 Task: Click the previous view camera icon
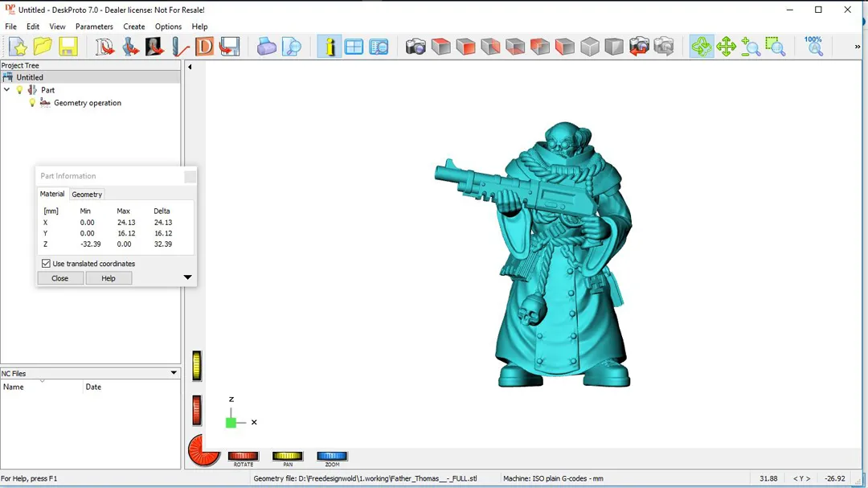(639, 47)
